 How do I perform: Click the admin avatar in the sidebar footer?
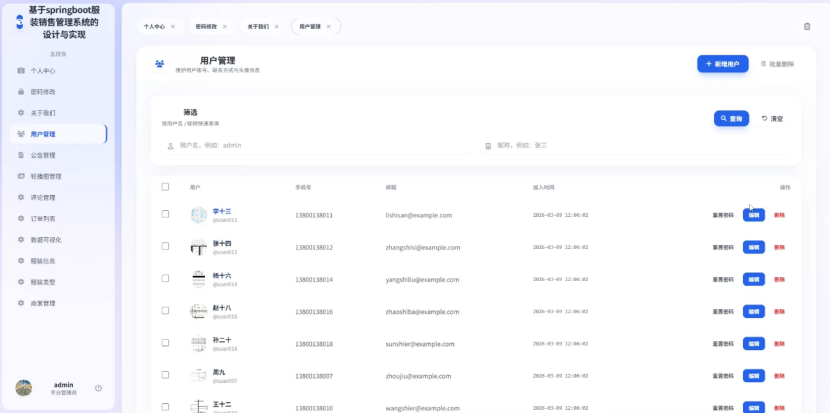24,388
